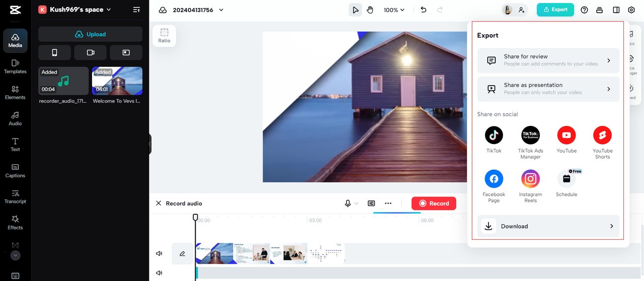Click the 03:00 timeline ruler mark

(315, 221)
